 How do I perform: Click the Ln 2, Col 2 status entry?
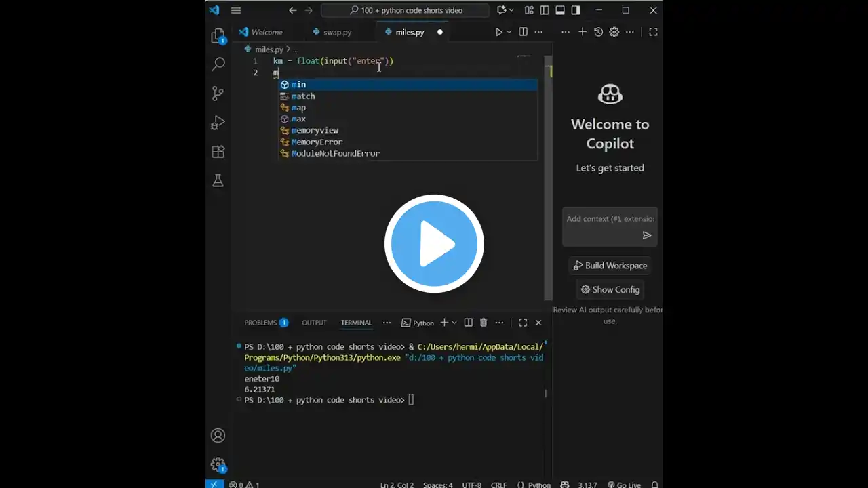point(396,485)
